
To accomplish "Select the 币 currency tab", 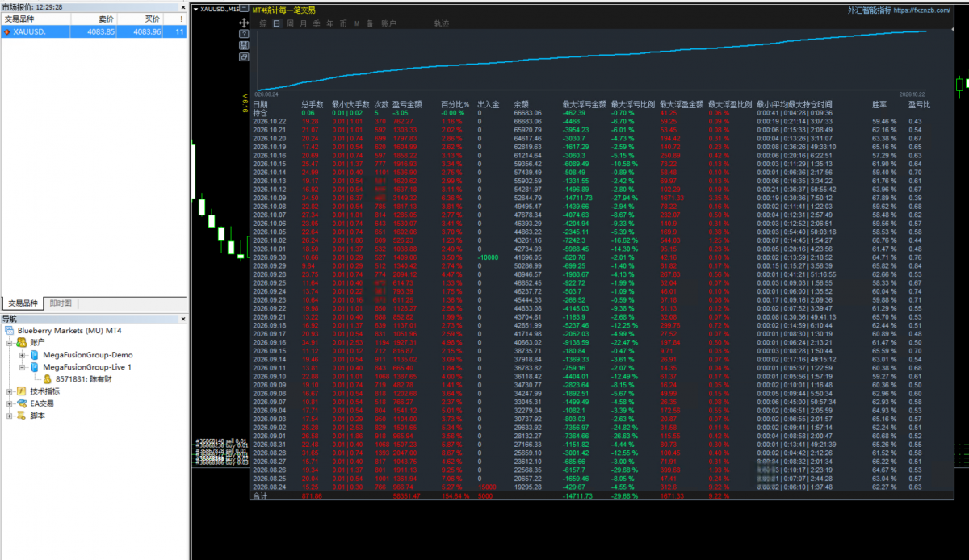I will point(343,24).
